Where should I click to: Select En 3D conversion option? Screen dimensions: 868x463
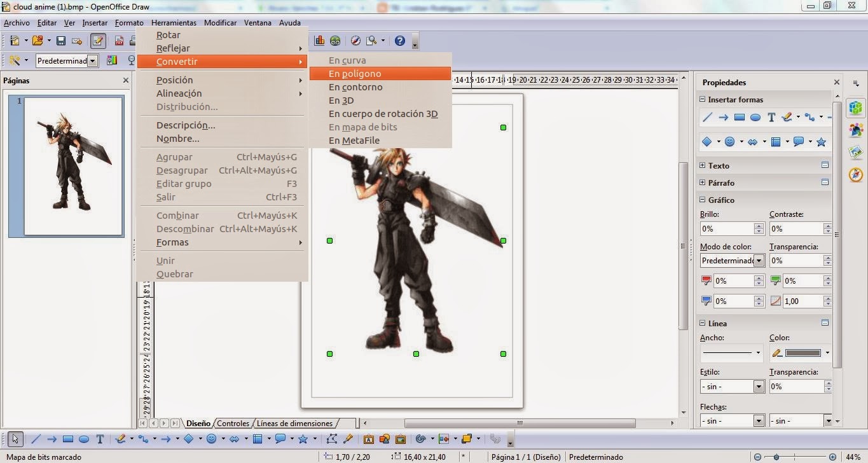coord(380,100)
